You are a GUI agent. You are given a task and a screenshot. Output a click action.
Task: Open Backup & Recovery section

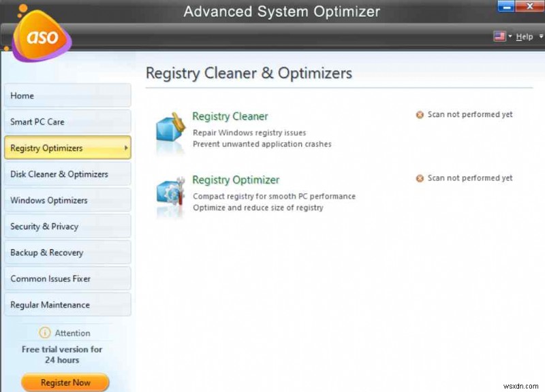pyautogui.click(x=67, y=252)
